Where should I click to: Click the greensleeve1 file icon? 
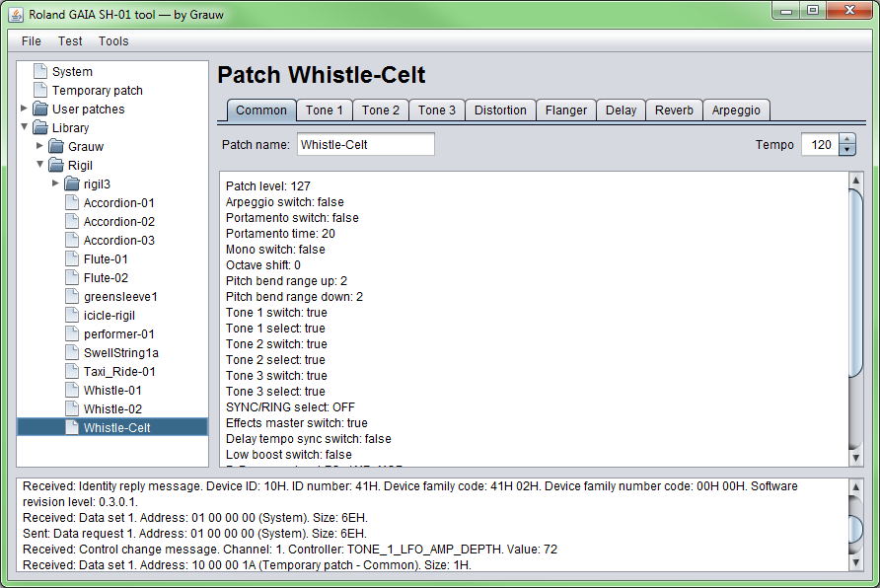tap(72, 296)
